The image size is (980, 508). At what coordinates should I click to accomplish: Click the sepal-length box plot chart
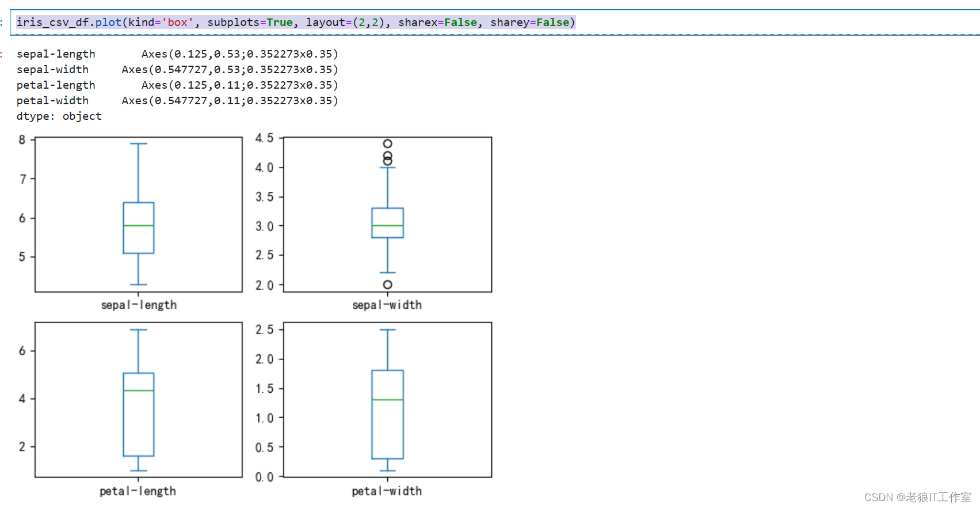click(x=139, y=214)
